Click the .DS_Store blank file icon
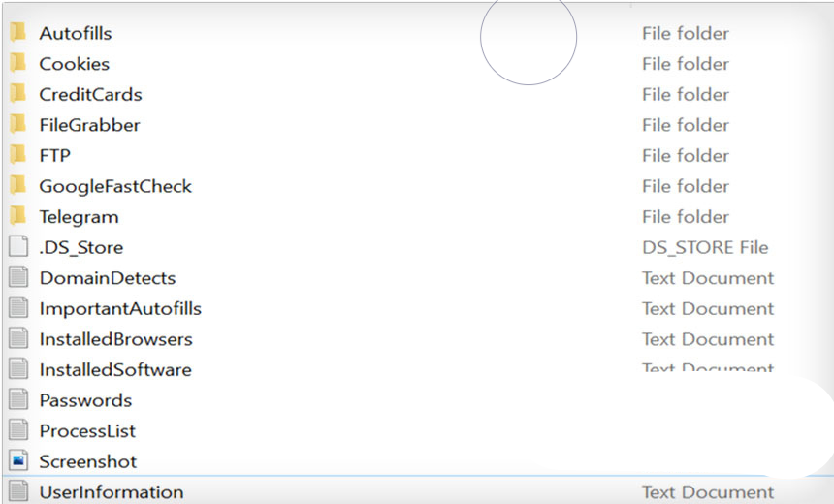Image resolution: width=834 pixels, height=504 pixels. click(x=18, y=247)
